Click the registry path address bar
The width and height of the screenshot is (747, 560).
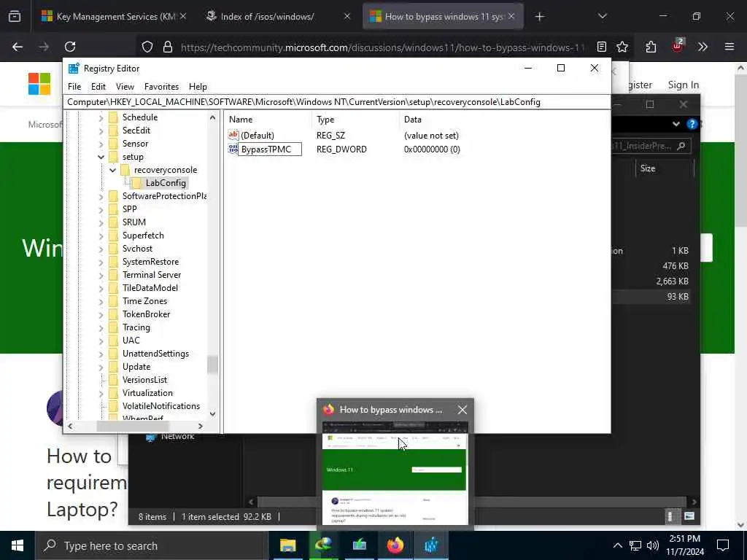pyautogui.click(x=336, y=102)
